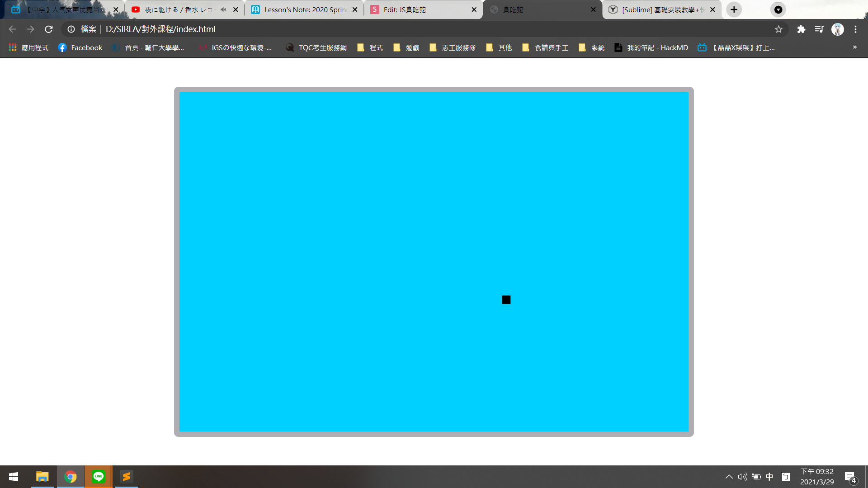Expand hidden bookmarks overflow chevron
The width and height of the screenshot is (868, 488).
(854, 47)
